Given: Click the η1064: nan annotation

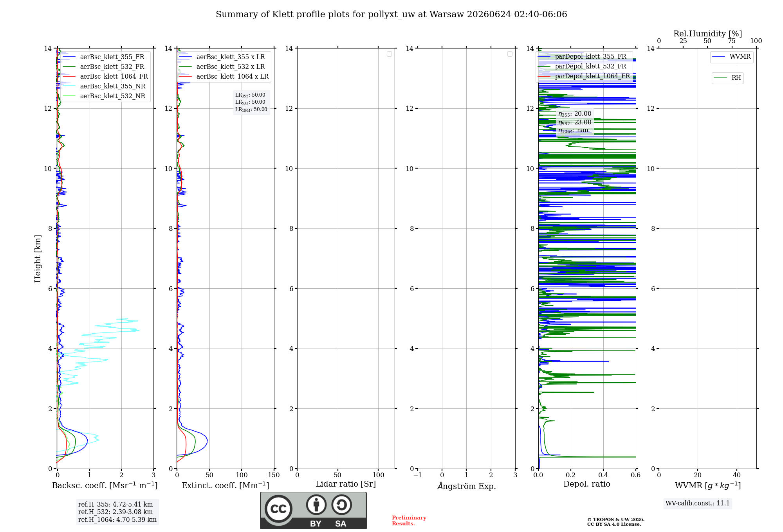Looking at the screenshot, I should [573, 131].
